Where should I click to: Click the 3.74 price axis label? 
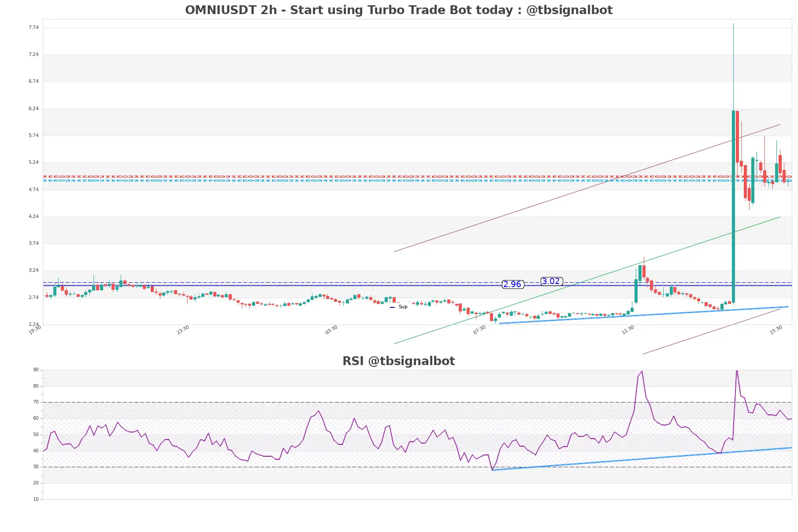point(33,244)
